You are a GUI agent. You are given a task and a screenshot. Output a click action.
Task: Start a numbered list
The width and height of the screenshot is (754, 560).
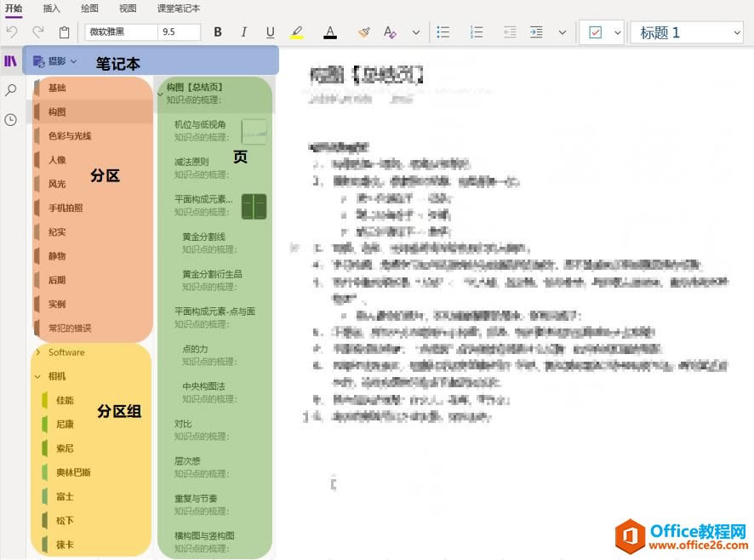coord(476,31)
